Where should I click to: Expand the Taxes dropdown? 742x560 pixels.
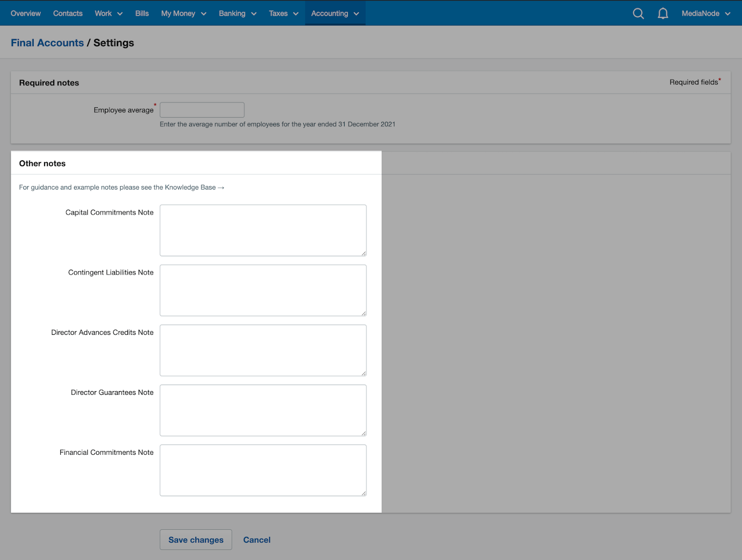point(283,13)
